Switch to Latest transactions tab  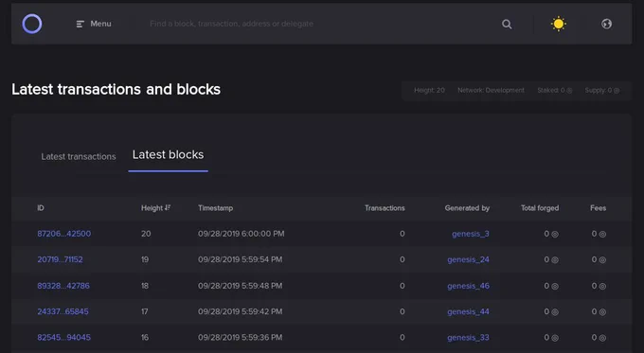[x=79, y=156]
